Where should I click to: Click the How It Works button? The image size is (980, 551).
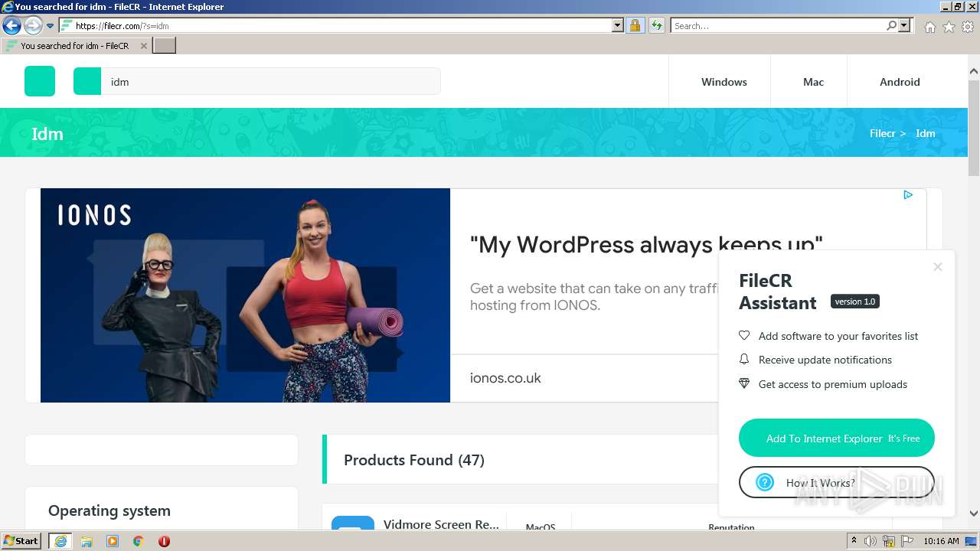click(837, 483)
